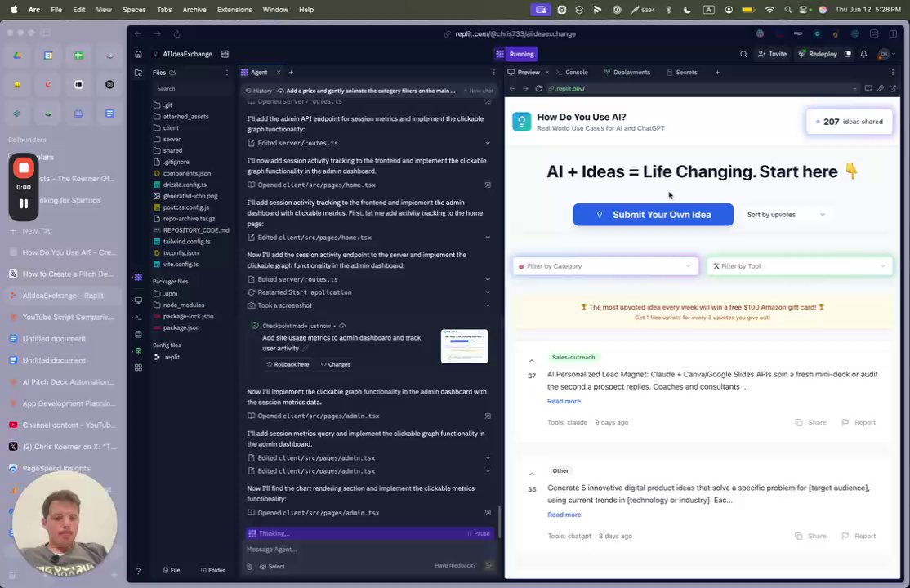
Task: Open Wi-Fi status in the menu bar
Action: 769,10
